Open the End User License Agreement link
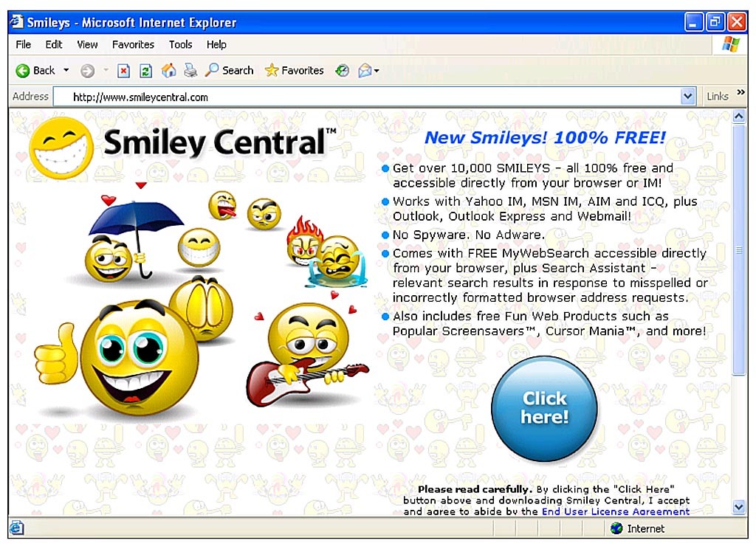Image resolution: width=756 pixels, height=549 pixels. tap(616, 511)
